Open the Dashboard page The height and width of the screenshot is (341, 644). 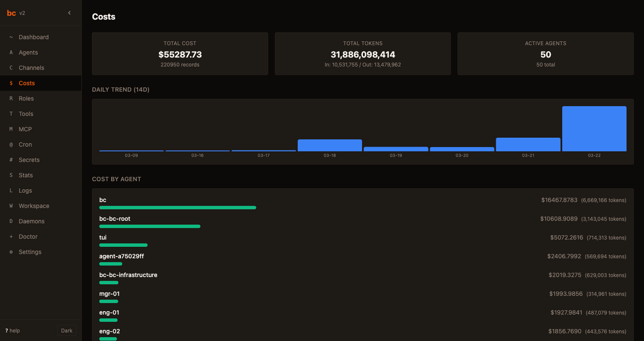(40, 37)
